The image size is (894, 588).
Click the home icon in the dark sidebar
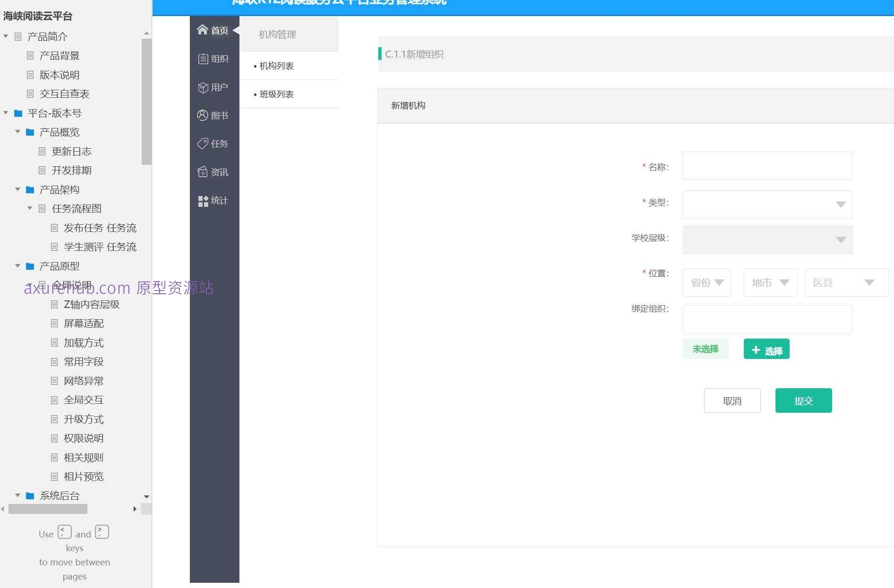pos(203,30)
